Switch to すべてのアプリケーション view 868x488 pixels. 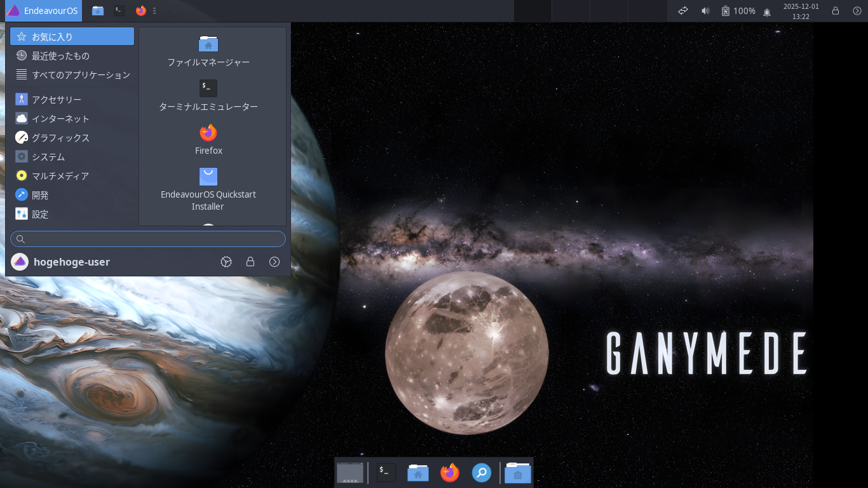81,75
